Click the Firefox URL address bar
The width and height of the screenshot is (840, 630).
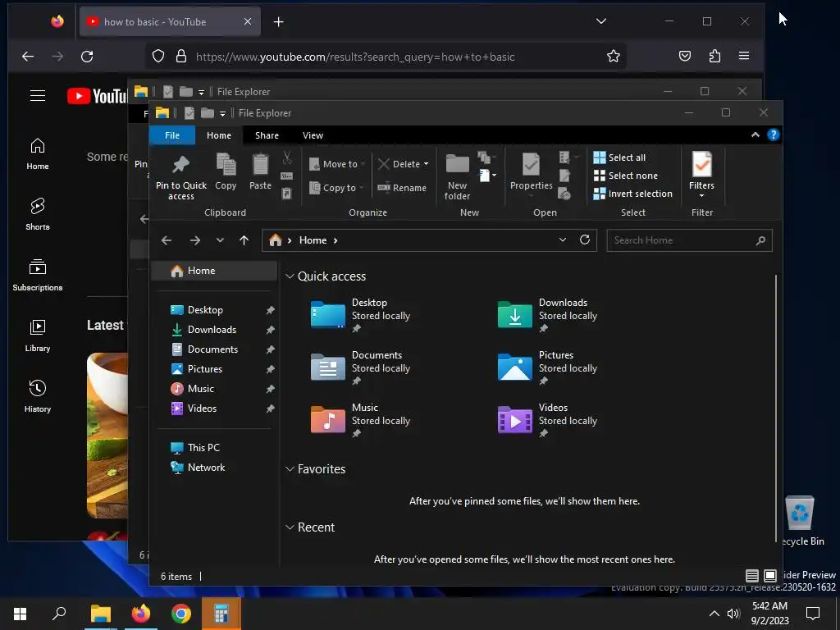coord(386,57)
